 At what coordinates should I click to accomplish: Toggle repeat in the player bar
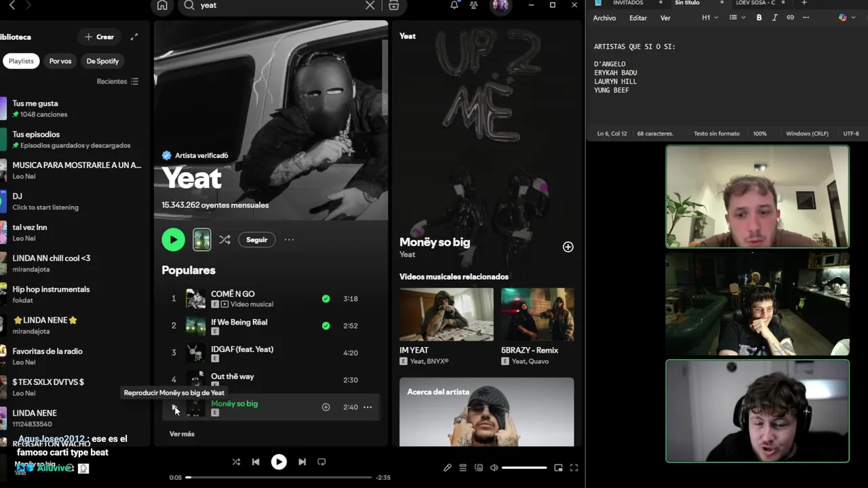click(321, 462)
